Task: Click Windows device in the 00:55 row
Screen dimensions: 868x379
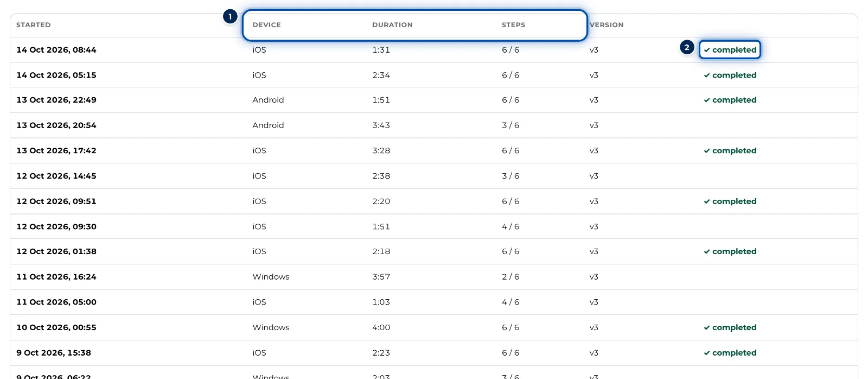Action: pyautogui.click(x=271, y=327)
